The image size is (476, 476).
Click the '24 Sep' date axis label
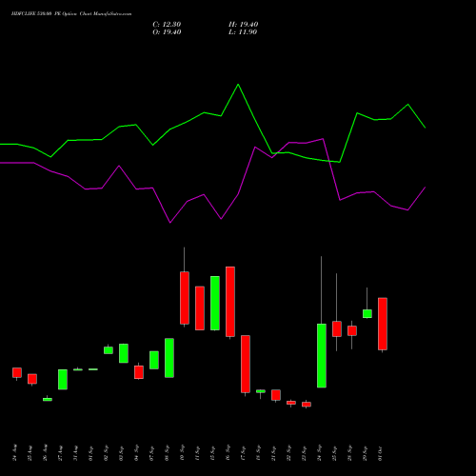(x=320, y=453)
